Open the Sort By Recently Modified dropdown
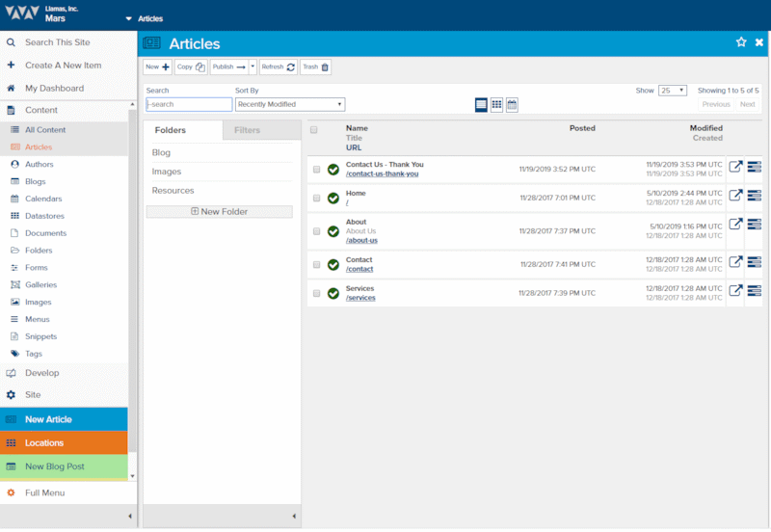Image resolution: width=771 pixels, height=532 pixels. point(290,104)
